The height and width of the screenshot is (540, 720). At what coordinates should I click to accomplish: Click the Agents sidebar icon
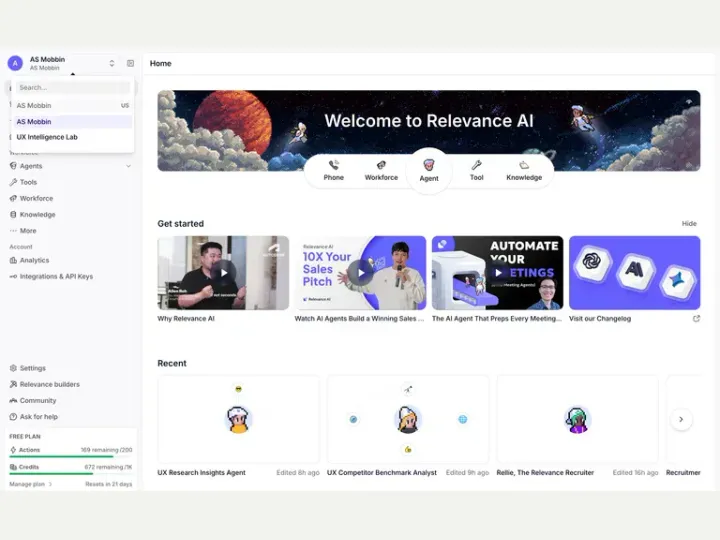[x=13, y=166]
